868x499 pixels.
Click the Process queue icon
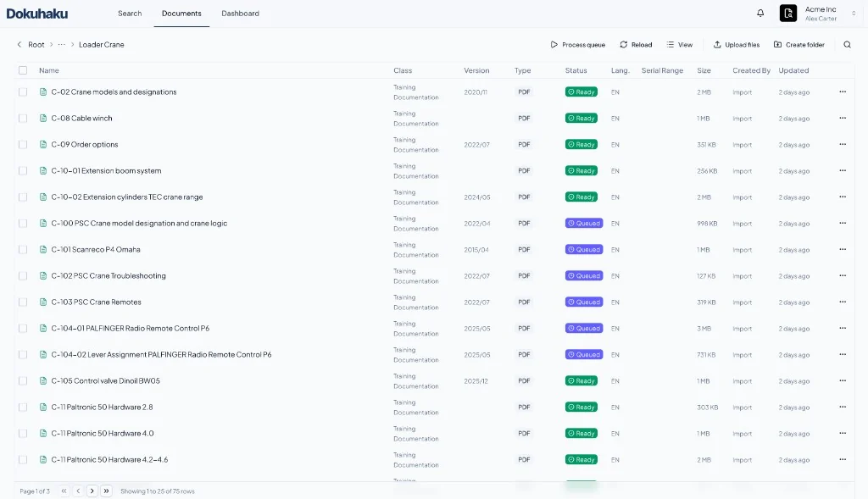tap(554, 44)
